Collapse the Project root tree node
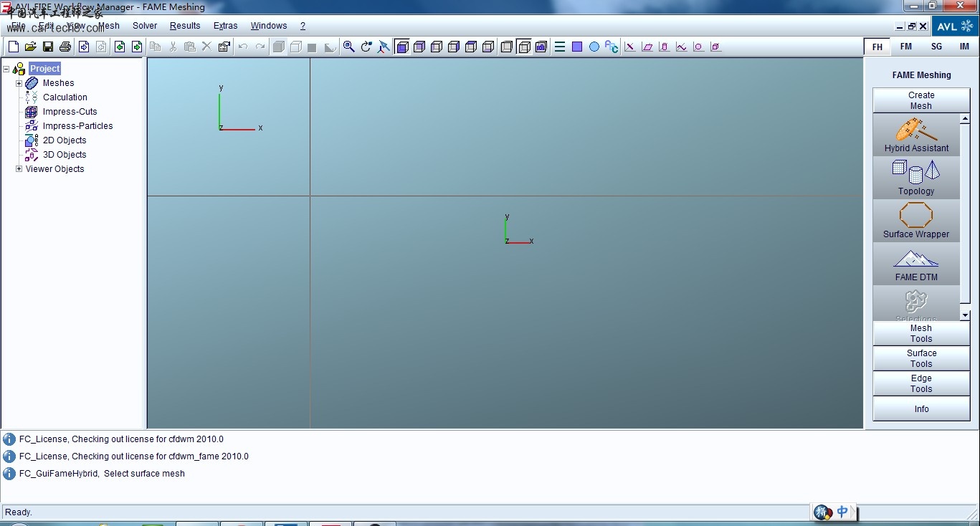 tap(6, 69)
